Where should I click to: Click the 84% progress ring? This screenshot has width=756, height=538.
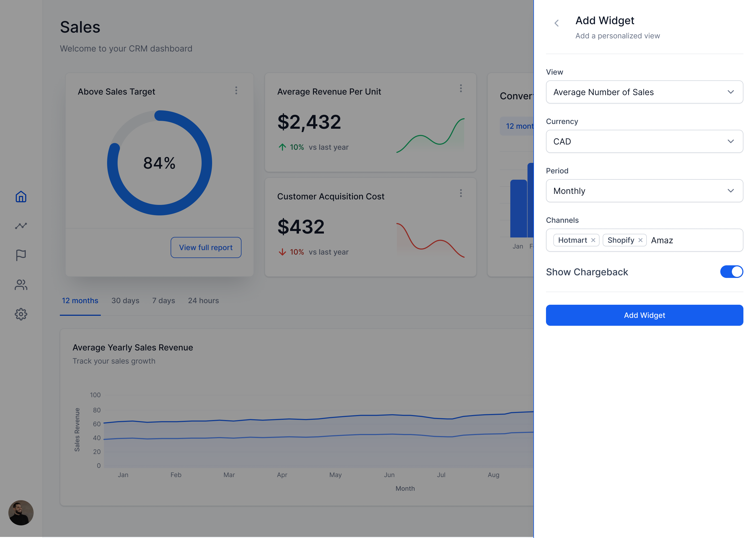159,163
